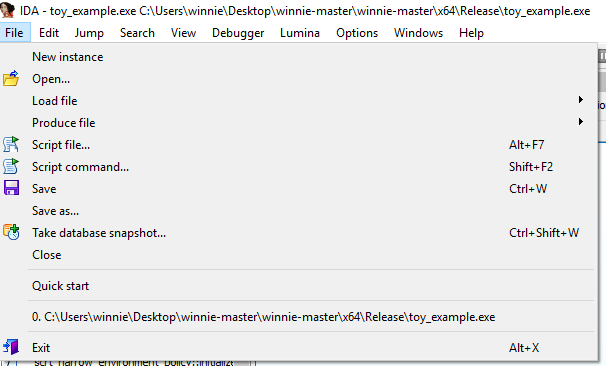Screen dimensions: 606x366
Task: Click the Script file icon
Action: 11,145
